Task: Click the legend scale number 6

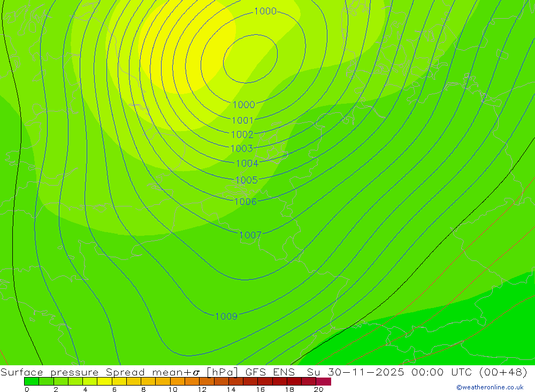Action: [x=114, y=389]
